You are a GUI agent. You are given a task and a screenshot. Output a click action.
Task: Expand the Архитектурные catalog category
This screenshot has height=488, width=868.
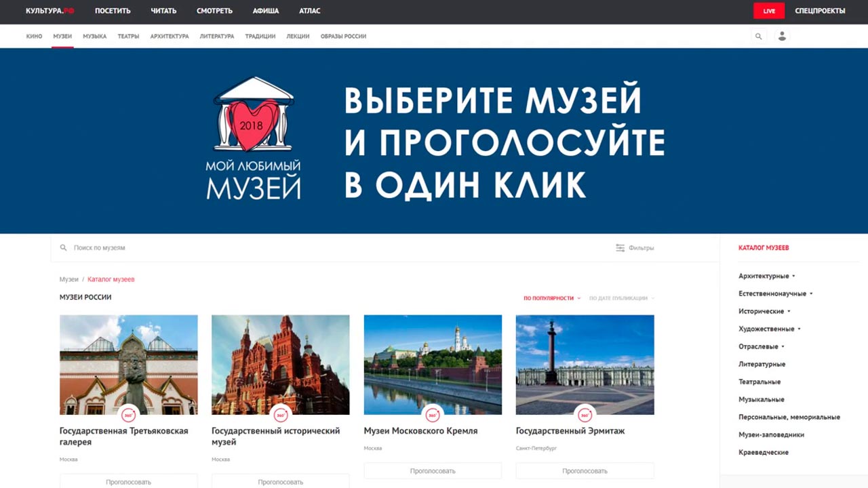tap(767, 276)
